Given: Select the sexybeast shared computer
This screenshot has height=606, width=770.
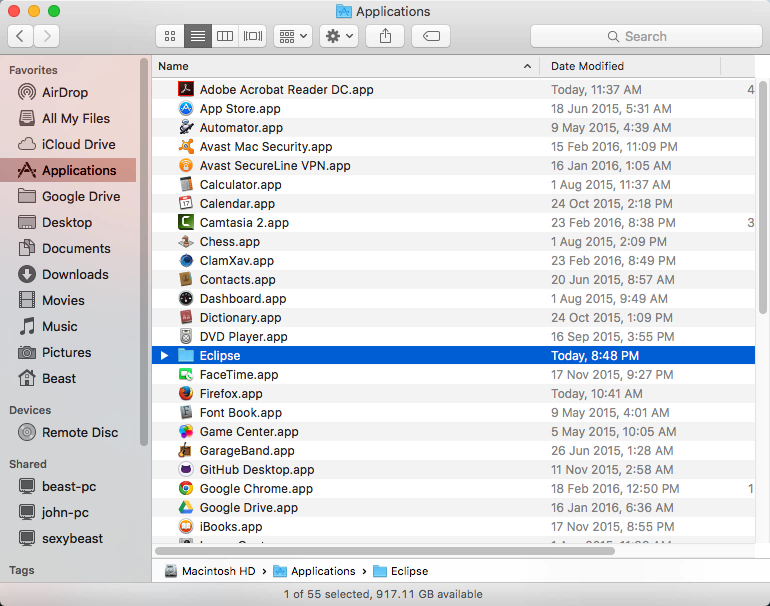Looking at the screenshot, I should pos(68,538).
